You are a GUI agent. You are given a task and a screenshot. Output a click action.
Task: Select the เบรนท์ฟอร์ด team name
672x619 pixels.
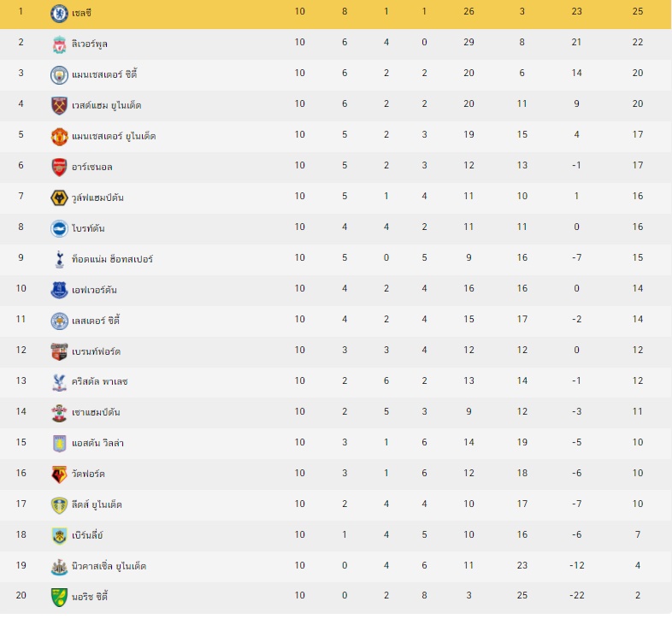pyautogui.click(x=96, y=351)
